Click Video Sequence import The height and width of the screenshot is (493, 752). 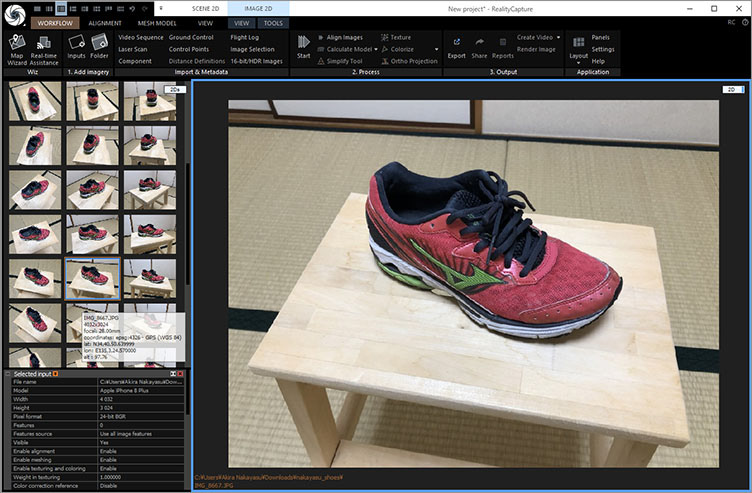tap(141, 37)
